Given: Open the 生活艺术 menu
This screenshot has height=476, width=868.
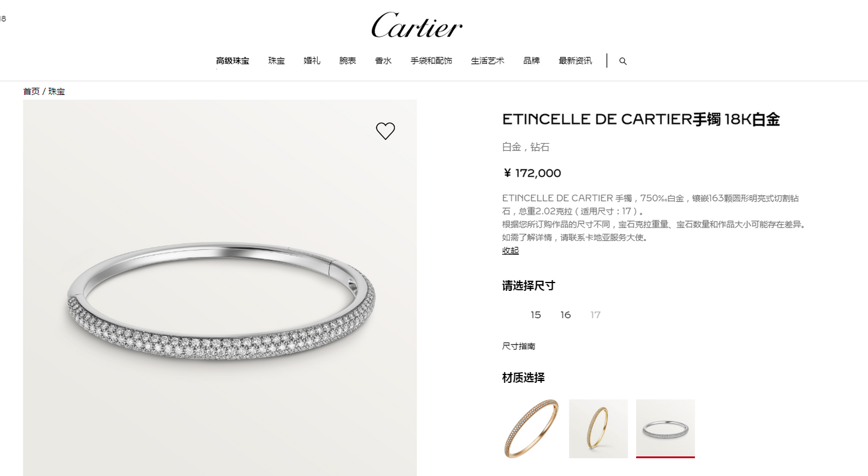Looking at the screenshot, I should pyautogui.click(x=487, y=61).
